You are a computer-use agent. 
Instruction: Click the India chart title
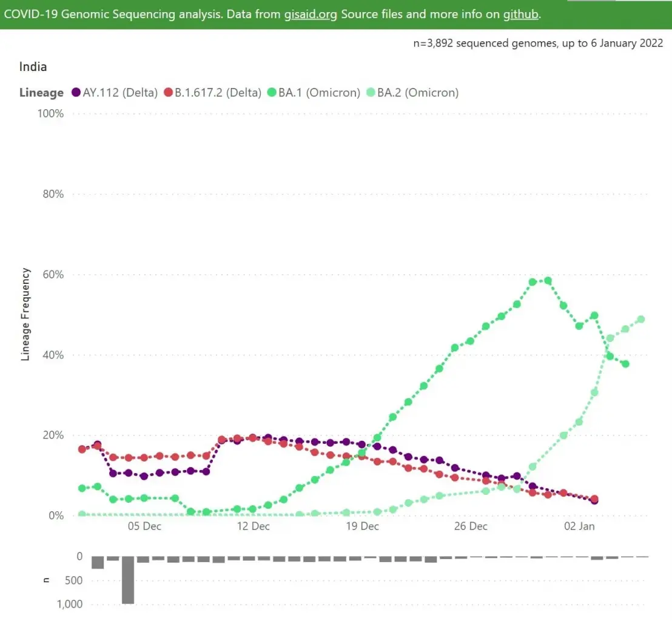pos(33,67)
